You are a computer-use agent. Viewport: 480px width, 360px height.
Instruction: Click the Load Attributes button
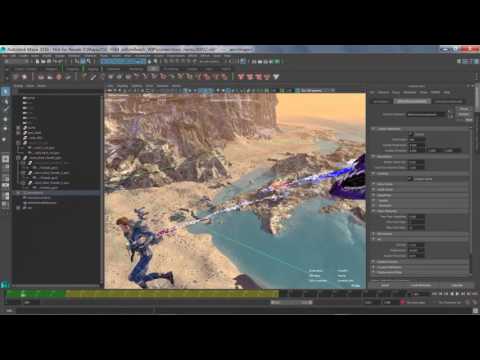tap(421, 285)
